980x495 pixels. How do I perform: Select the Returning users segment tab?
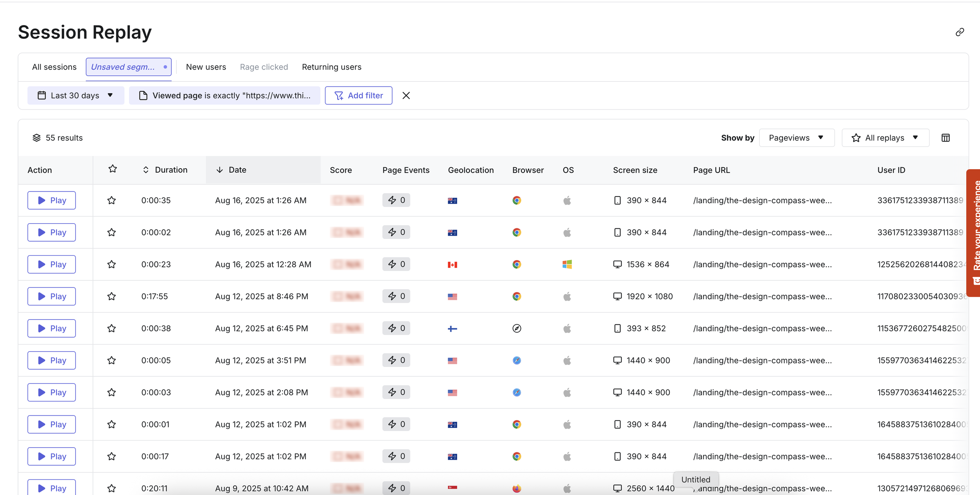coord(332,67)
